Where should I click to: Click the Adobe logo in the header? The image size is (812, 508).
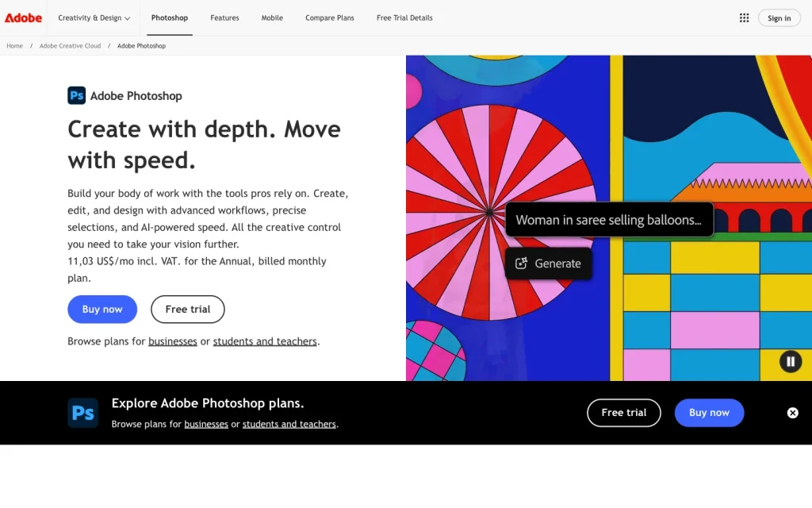(23, 17)
